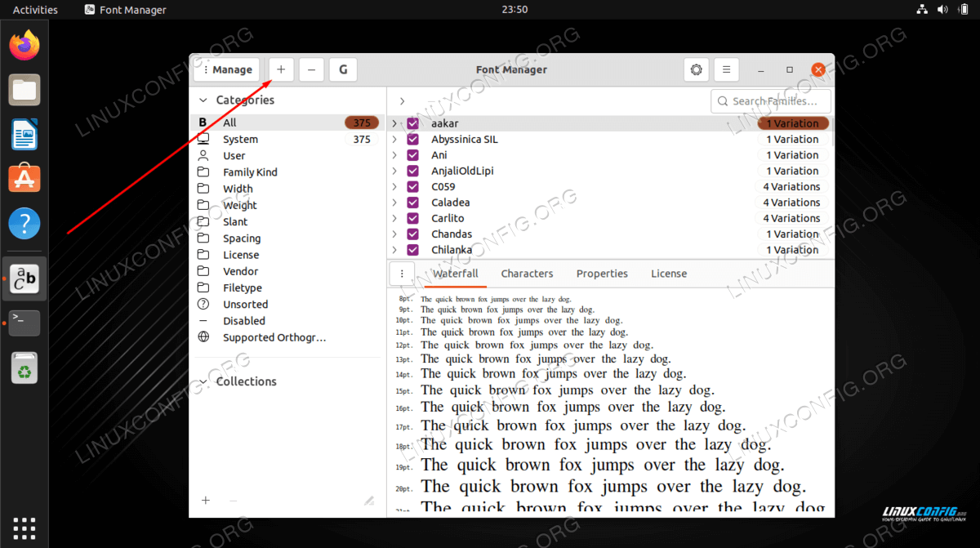Select the Supported Orthography category
This screenshot has width=980, height=548.
click(x=287, y=337)
